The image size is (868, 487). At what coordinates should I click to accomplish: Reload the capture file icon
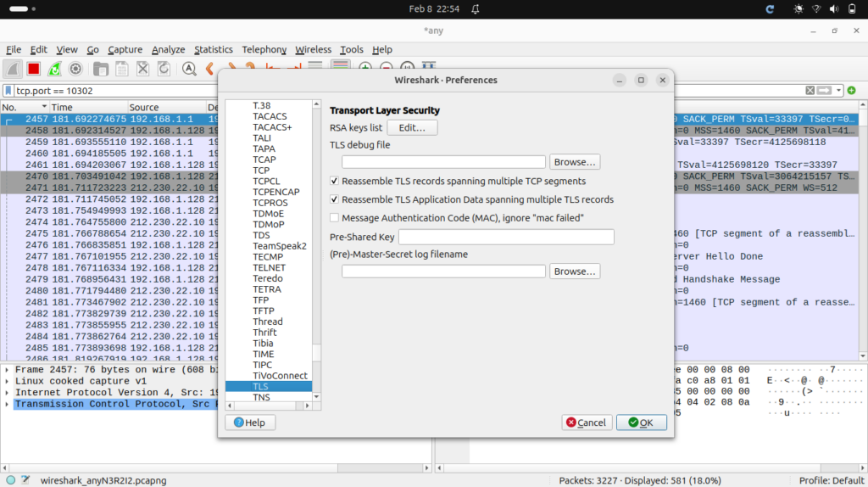coord(164,69)
